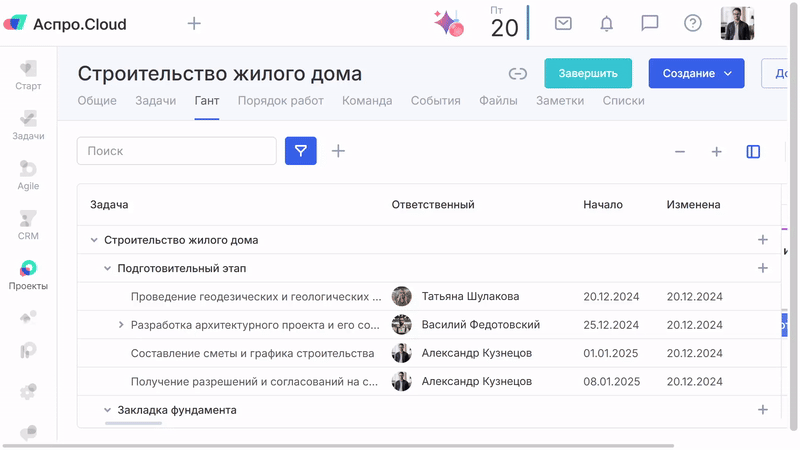800x450 pixels.
Task: Open CRM section in sidebar
Action: [28, 225]
